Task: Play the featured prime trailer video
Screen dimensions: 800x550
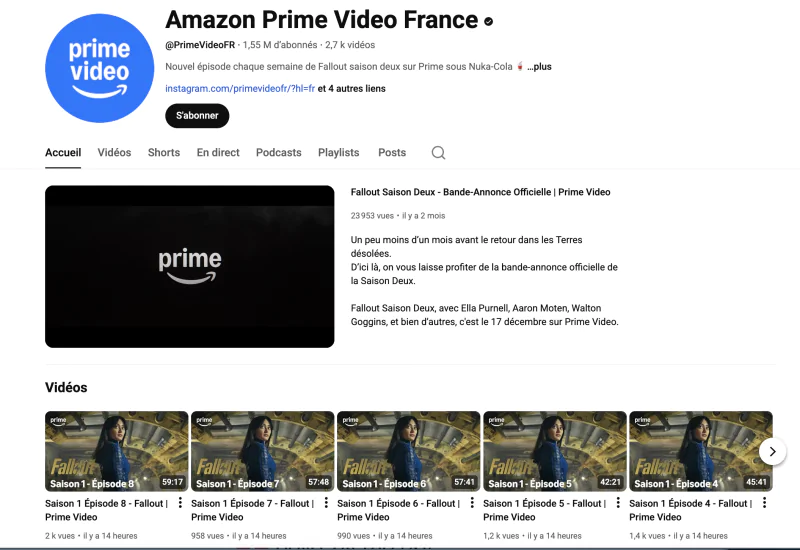Action: pos(190,267)
